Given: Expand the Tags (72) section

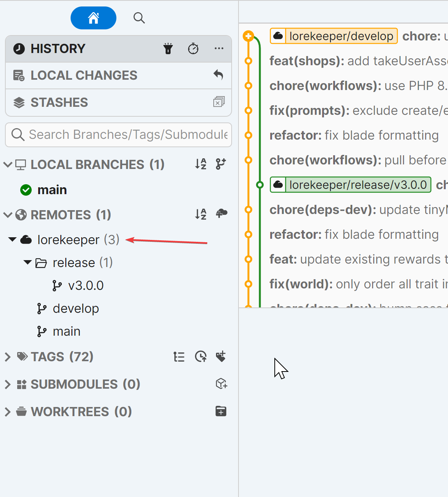Looking at the screenshot, I should [x=8, y=357].
